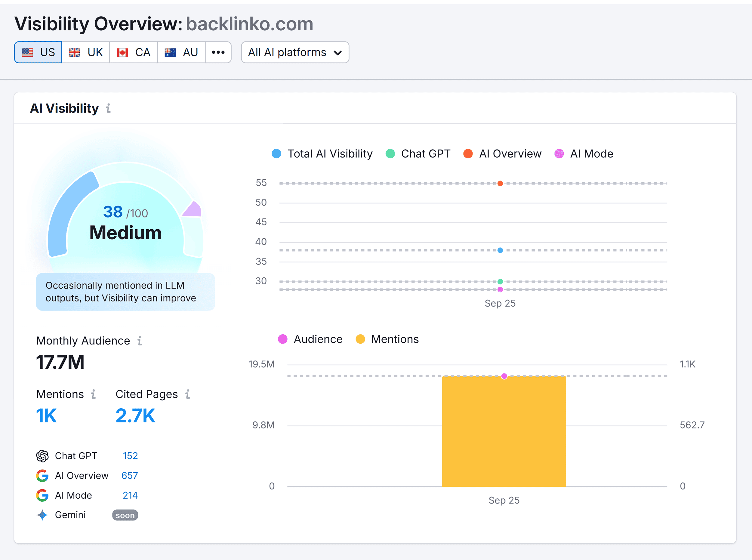Screen dimensions: 752x560
Task: Switch to the UK country tab
Action: pyautogui.click(x=85, y=52)
